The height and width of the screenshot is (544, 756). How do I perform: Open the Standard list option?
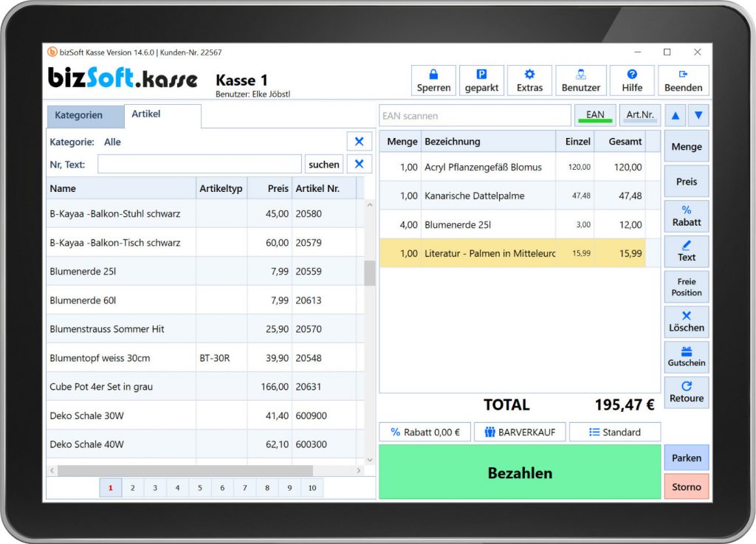(x=615, y=432)
